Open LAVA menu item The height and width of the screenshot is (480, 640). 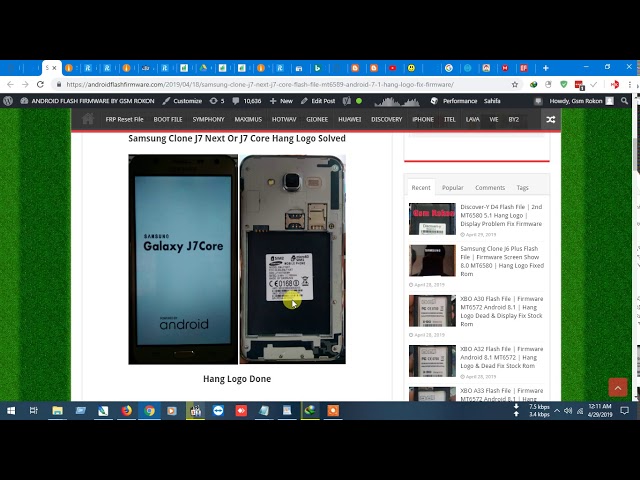click(473, 119)
